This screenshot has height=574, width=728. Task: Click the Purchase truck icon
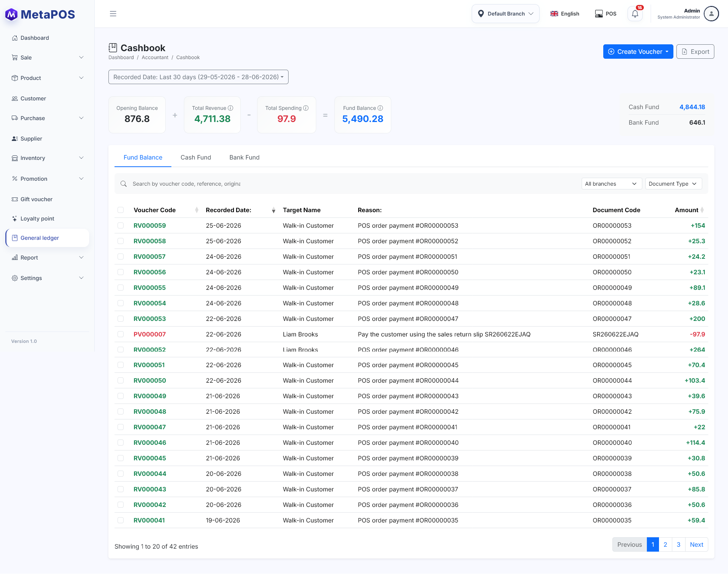15,118
